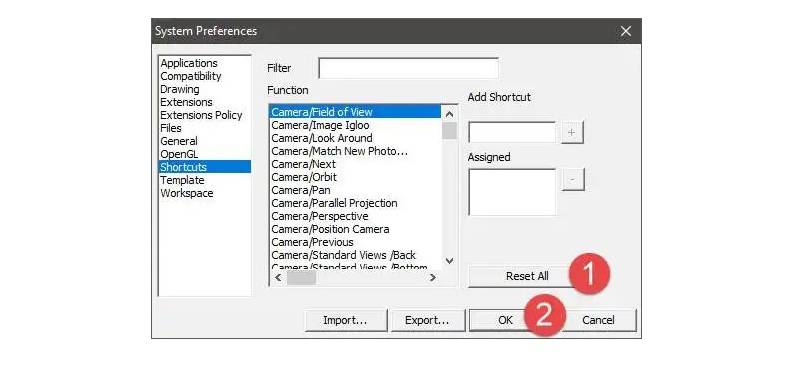Click the horizontal scroll left arrow
Image resolution: width=800 pixels, height=372 pixels.
[x=278, y=278]
